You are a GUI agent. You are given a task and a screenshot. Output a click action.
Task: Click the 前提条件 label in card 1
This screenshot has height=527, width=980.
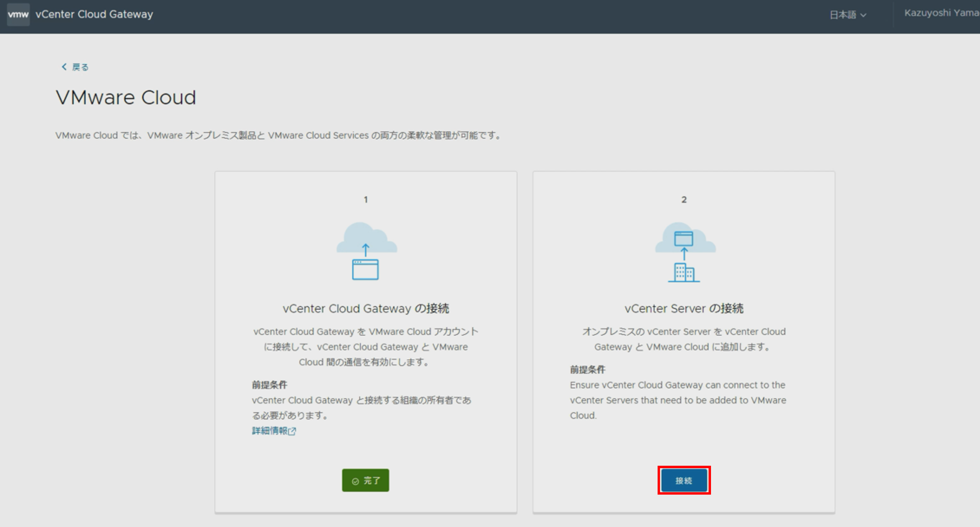(x=269, y=384)
